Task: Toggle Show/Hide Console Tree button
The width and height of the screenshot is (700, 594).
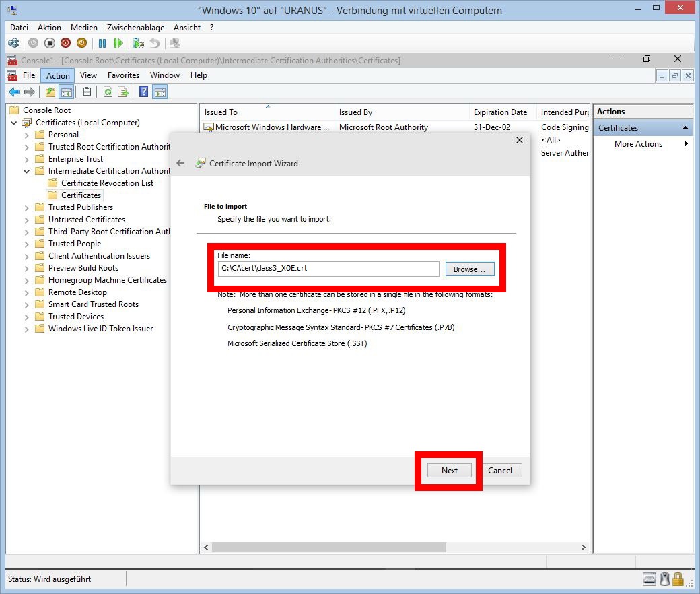Action: click(x=66, y=92)
